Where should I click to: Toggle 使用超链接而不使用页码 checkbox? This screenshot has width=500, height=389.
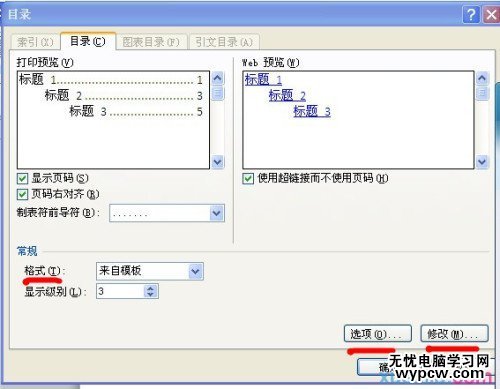point(248,179)
